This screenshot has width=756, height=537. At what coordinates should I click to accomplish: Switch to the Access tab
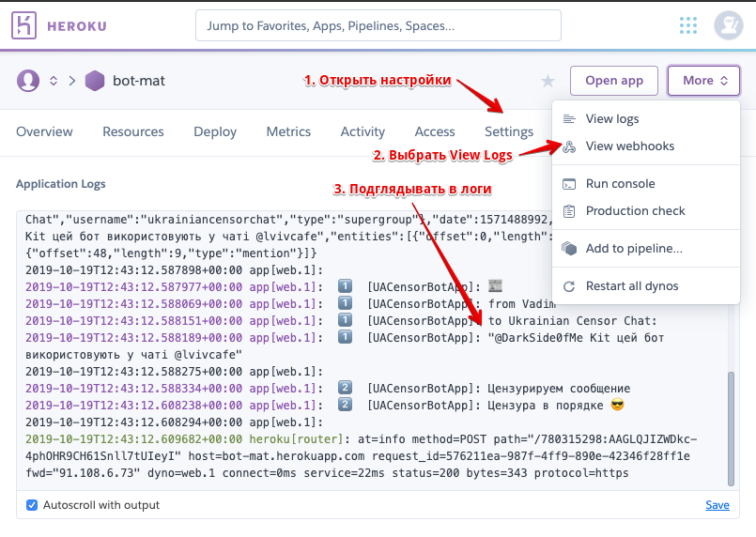[435, 131]
